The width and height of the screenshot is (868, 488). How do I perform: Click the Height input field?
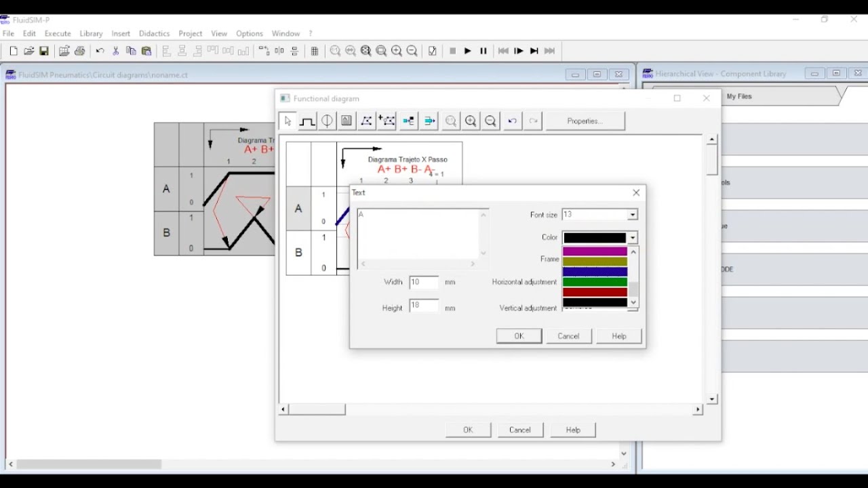pos(425,306)
